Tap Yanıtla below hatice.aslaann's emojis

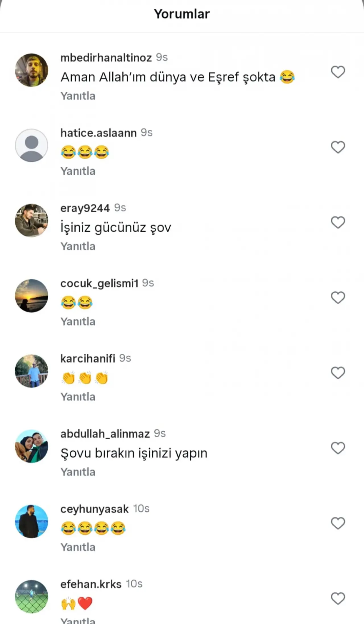coord(78,171)
